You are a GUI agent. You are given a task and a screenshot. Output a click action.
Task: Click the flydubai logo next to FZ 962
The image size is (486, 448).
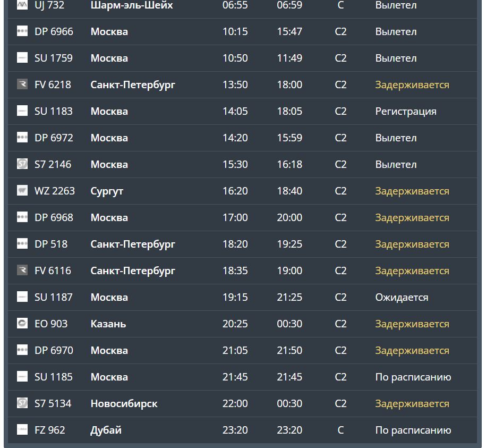coord(22,430)
